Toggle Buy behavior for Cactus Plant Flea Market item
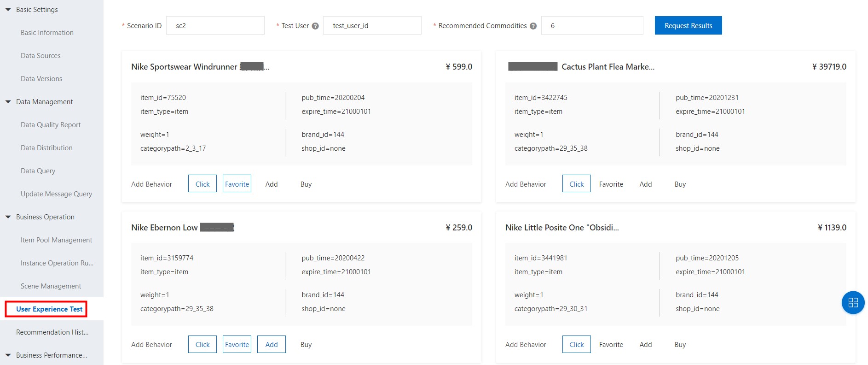The width and height of the screenshot is (868, 365). coord(680,184)
